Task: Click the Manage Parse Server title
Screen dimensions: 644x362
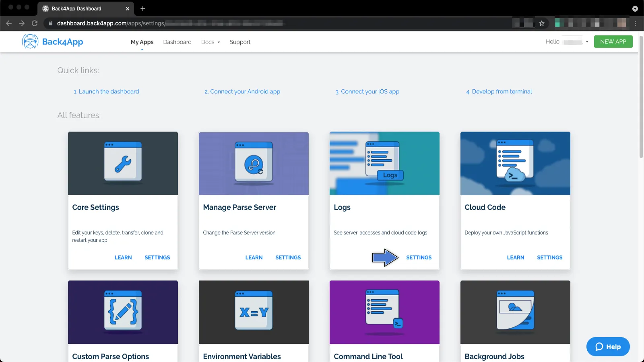Action: tap(239, 208)
